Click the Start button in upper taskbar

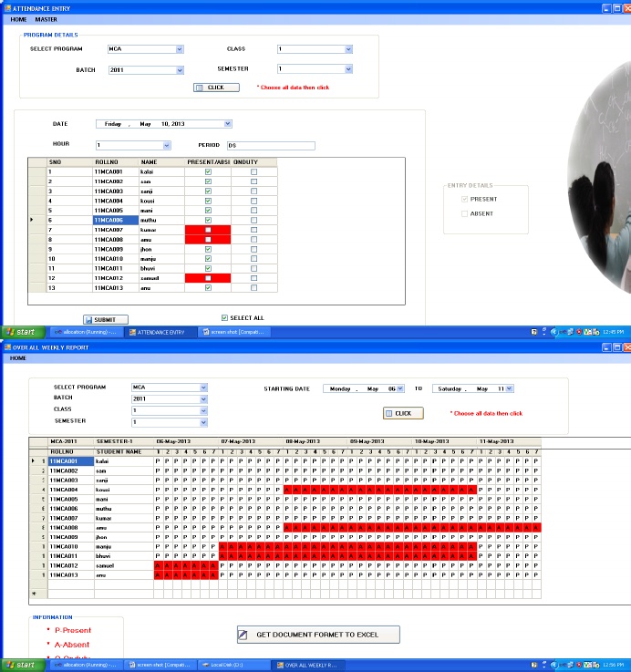click(x=24, y=332)
